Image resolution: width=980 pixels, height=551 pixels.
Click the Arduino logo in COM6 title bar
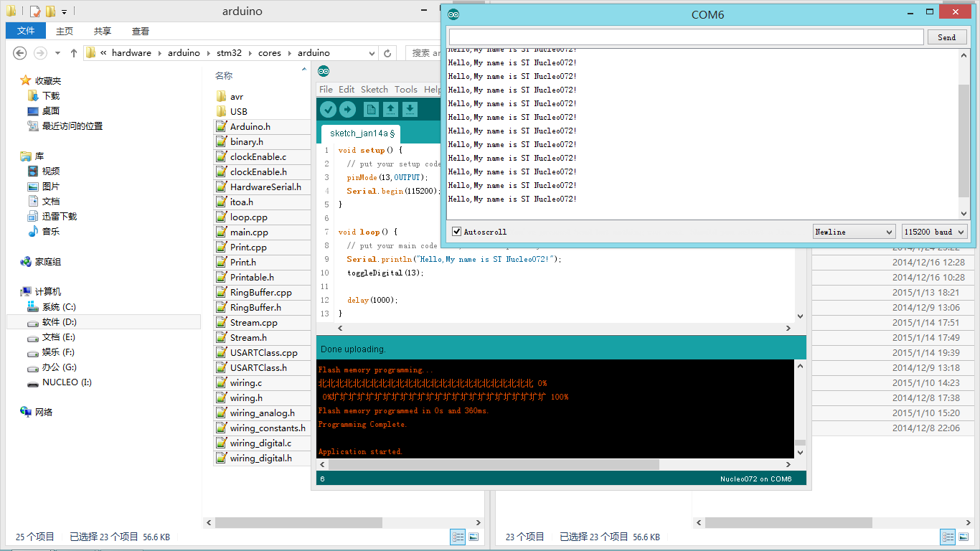point(453,14)
